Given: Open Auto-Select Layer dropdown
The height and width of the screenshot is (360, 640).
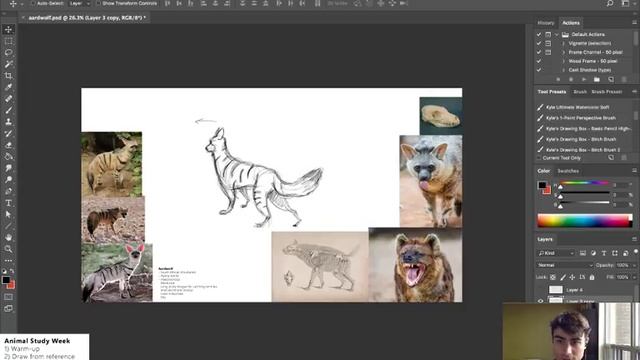Looking at the screenshot, I should pyautogui.click(x=79, y=3).
